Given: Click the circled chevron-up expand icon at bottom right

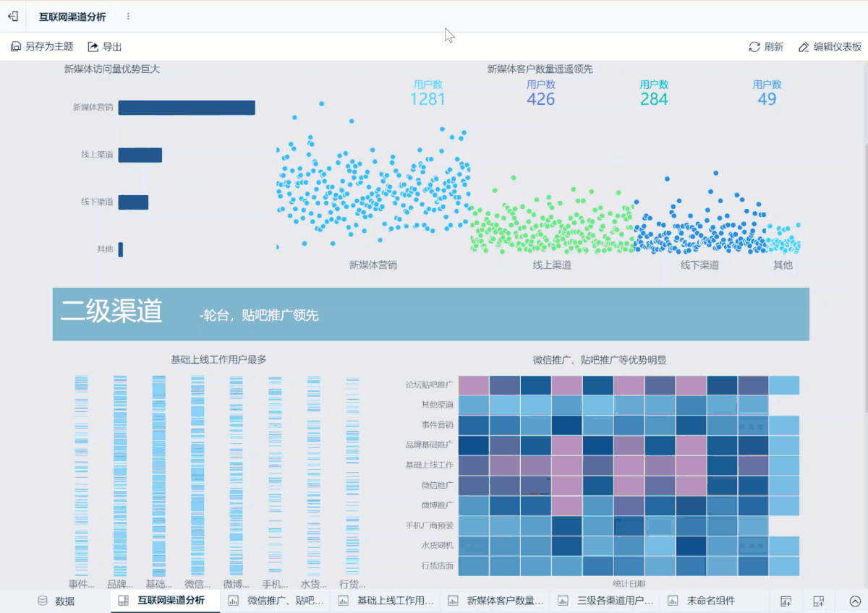Looking at the screenshot, I should click(x=854, y=601).
